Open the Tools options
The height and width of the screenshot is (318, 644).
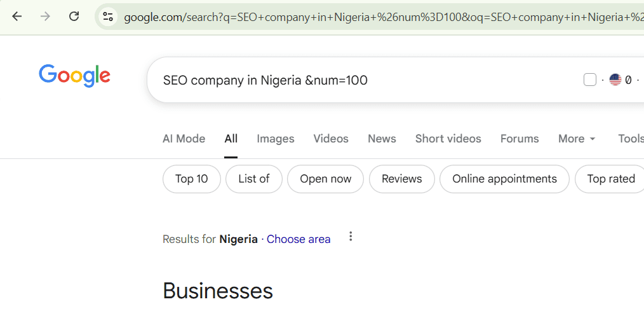point(631,139)
